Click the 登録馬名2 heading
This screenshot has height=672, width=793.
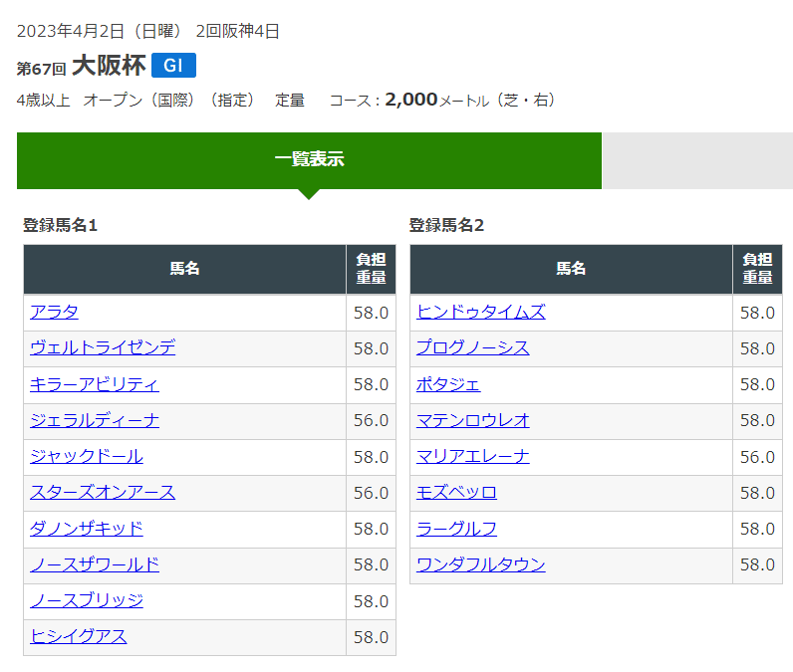click(x=446, y=225)
